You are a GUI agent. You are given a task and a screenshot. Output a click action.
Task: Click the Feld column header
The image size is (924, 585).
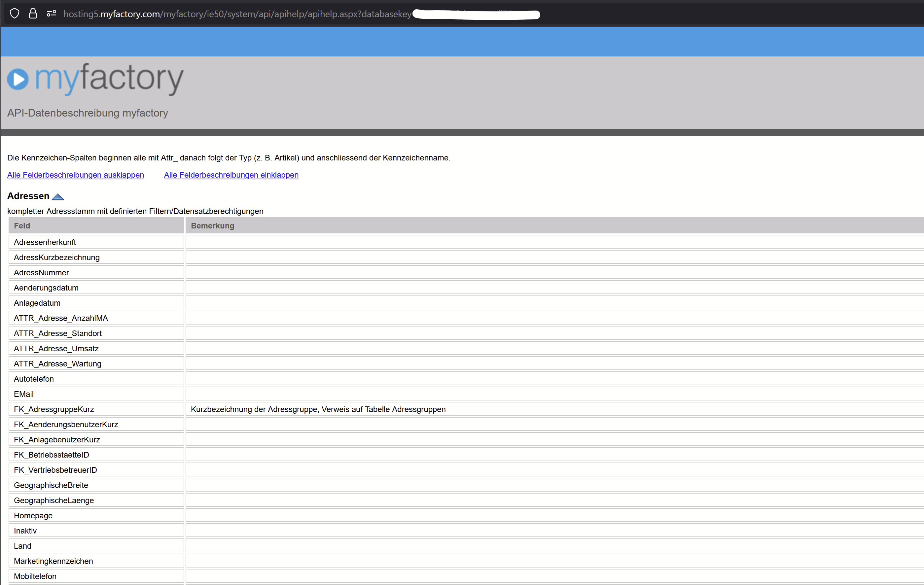tap(22, 225)
